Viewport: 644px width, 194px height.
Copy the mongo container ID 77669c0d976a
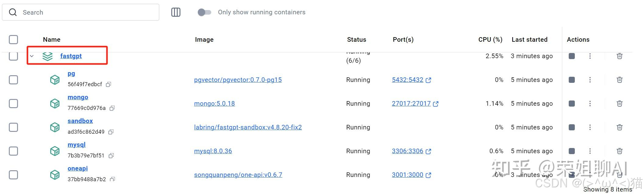[112, 108]
